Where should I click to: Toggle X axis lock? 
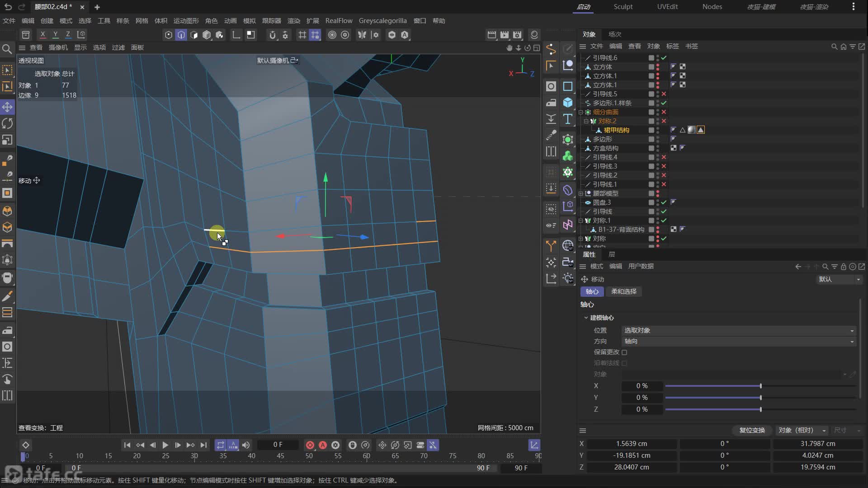coord(43,34)
